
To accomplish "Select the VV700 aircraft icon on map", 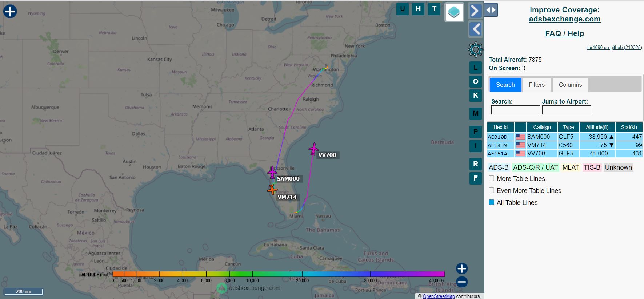I will (313, 149).
